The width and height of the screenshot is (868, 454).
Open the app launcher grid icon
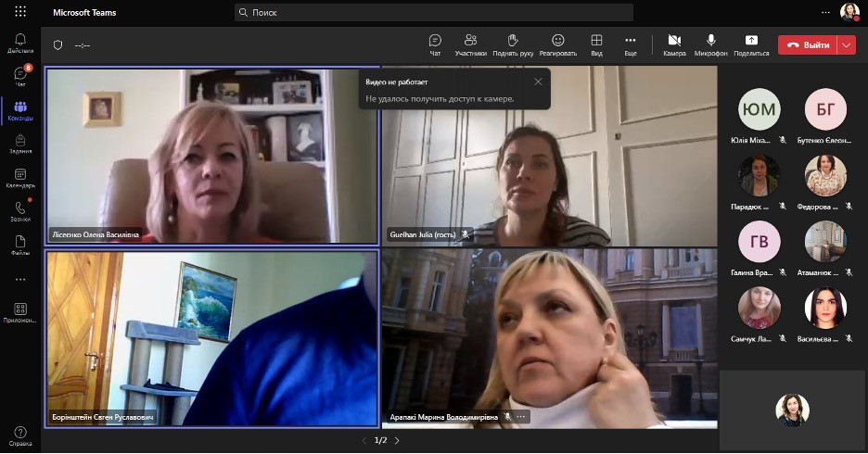coord(20,12)
